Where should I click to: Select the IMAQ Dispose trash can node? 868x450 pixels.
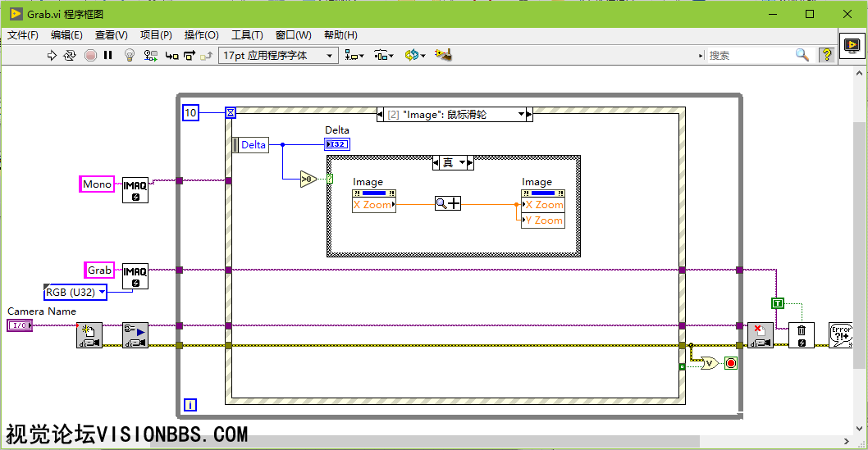802,335
